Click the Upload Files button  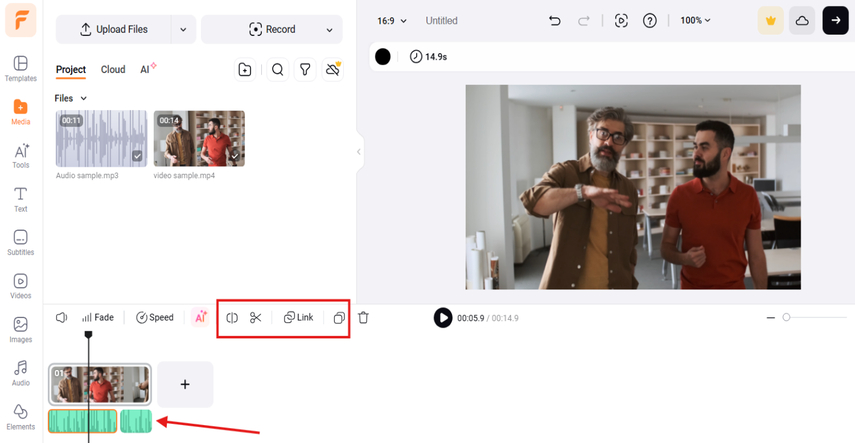click(113, 29)
